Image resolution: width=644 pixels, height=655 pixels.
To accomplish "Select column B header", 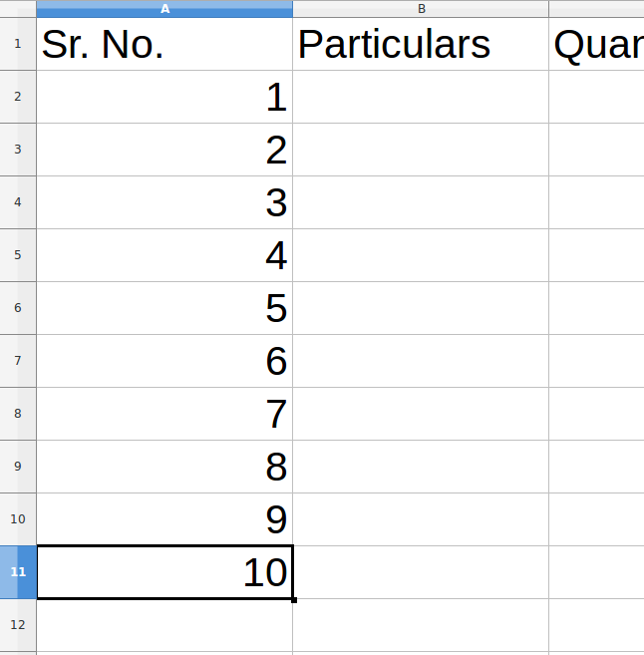I will [421, 9].
